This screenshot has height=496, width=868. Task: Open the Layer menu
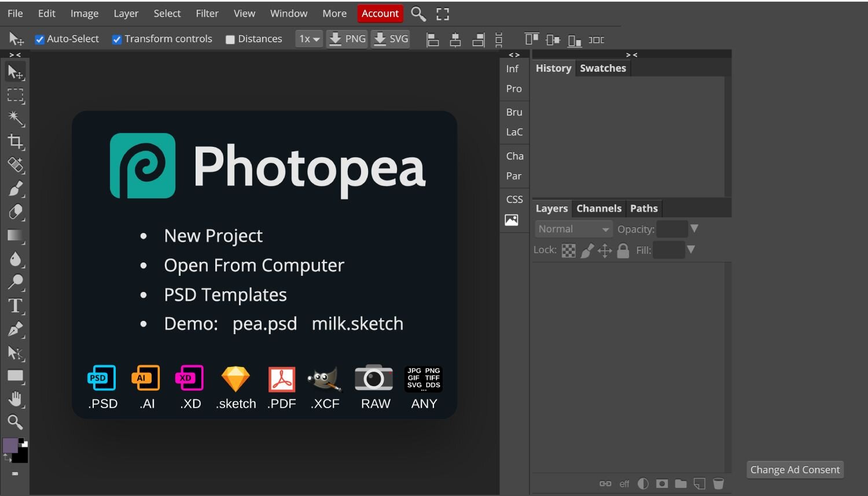pos(126,13)
